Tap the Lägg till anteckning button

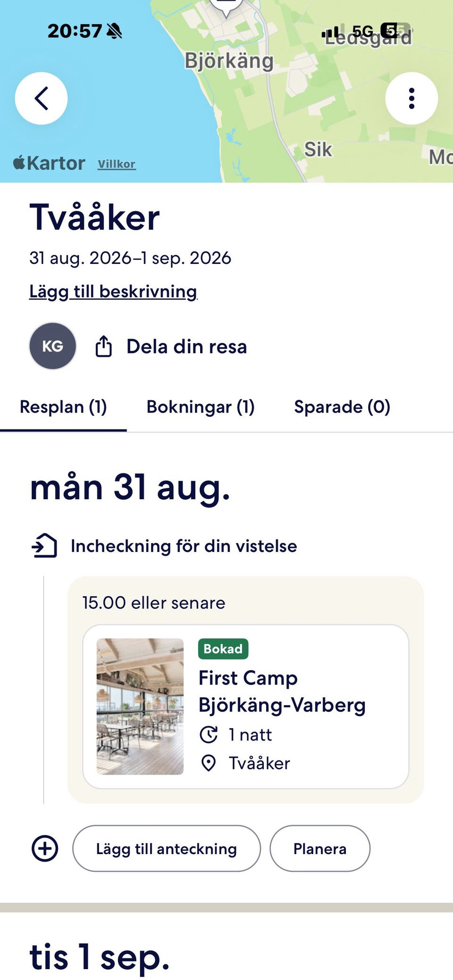(x=167, y=848)
